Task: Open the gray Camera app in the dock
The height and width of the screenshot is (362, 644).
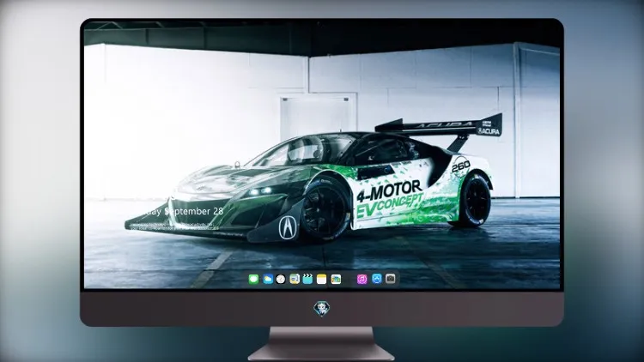Action: 391,279
